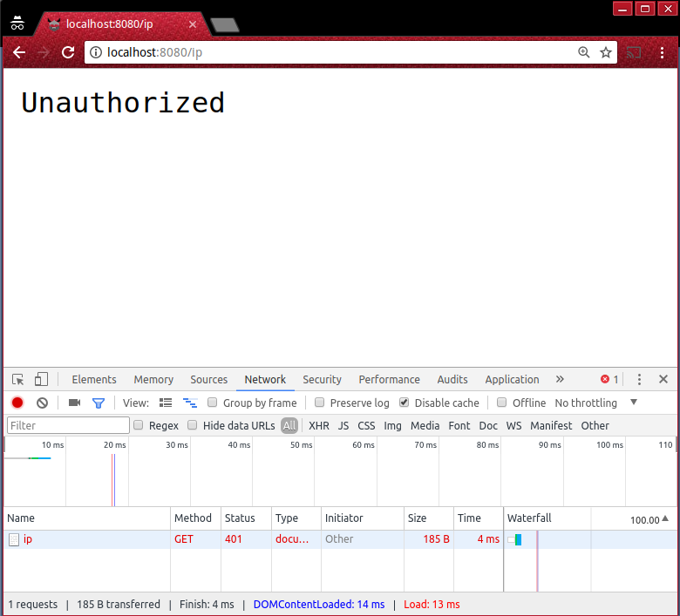
Task: Uncheck the Disable cache checkbox
Action: coord(405,403)
